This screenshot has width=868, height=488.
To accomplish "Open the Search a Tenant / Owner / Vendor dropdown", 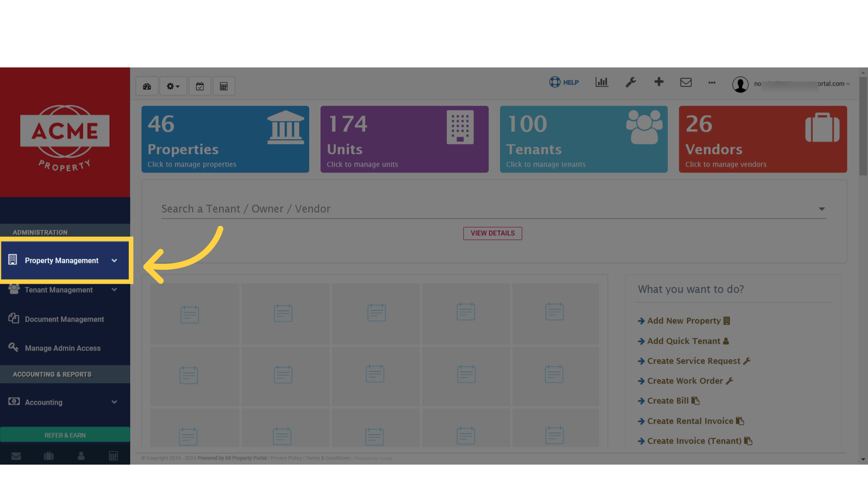I will pos(821,209).
